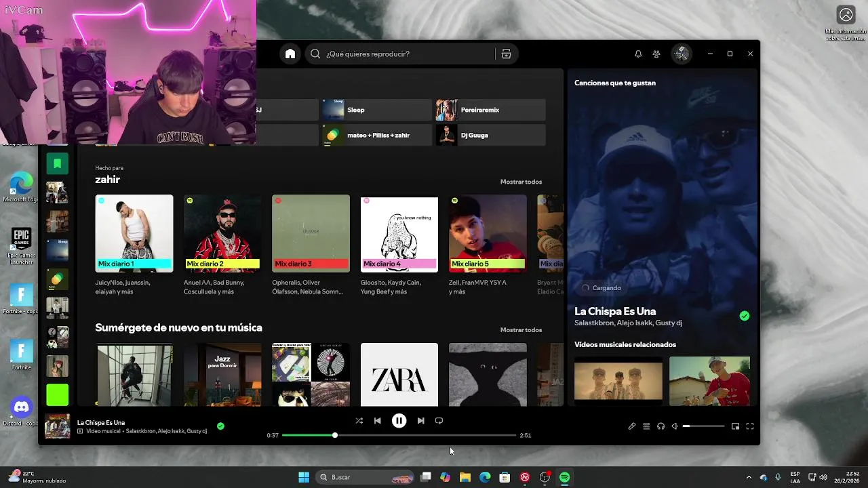Open File Explorer from taskbar
The image size is (868, 488).
465,477
